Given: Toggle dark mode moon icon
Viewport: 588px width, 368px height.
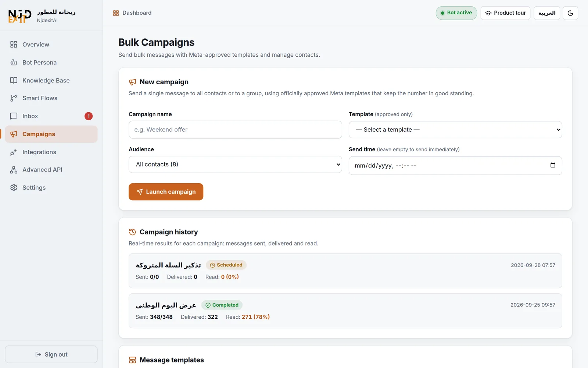Looking at the screenshot, I should click(x=570, y=13).
